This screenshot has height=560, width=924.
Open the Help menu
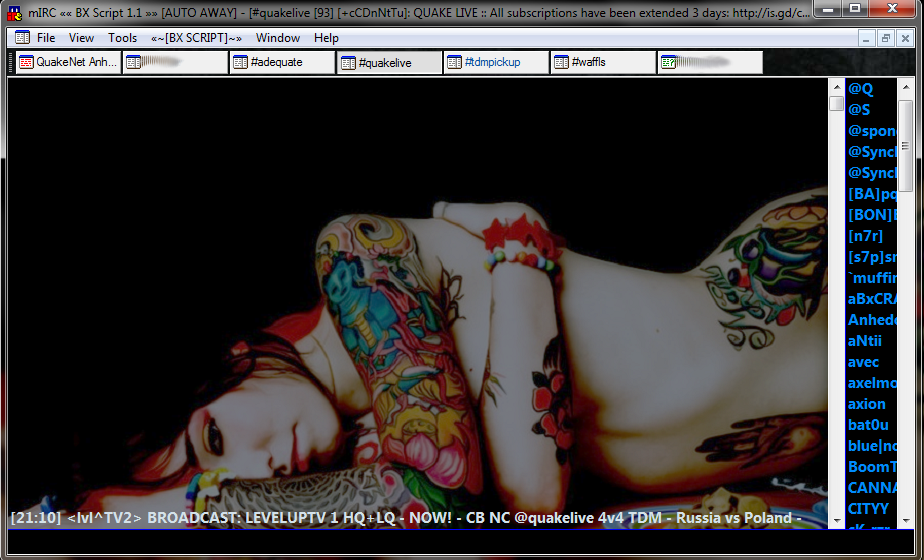point(326,38)
